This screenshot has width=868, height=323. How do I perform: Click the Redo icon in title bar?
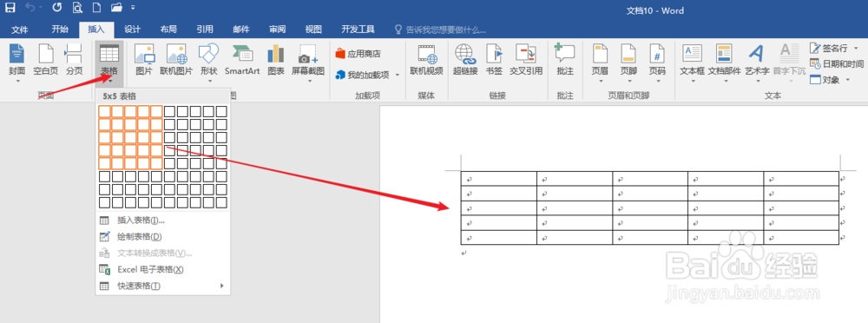(57, 8)
